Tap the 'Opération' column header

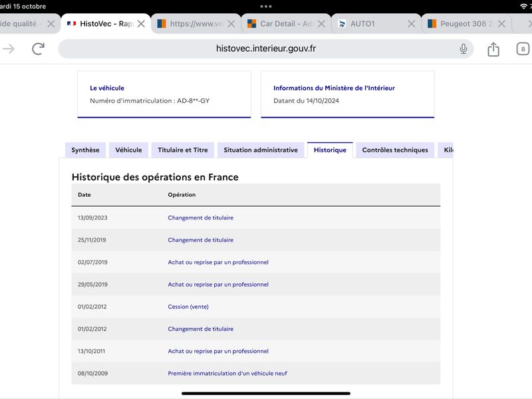point(182,195)
